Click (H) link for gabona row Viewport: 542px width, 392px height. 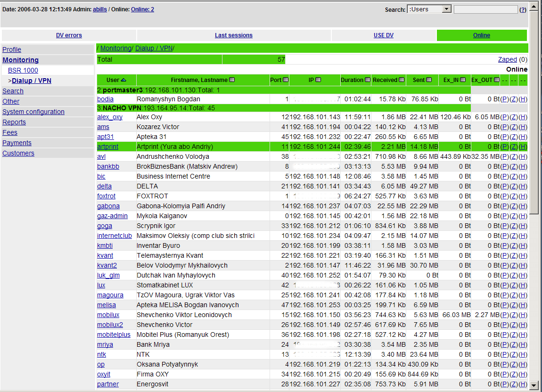[x=523, y=206]
